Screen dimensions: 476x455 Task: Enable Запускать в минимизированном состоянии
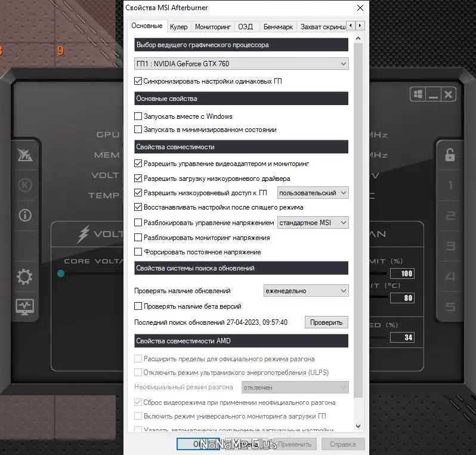138,130
